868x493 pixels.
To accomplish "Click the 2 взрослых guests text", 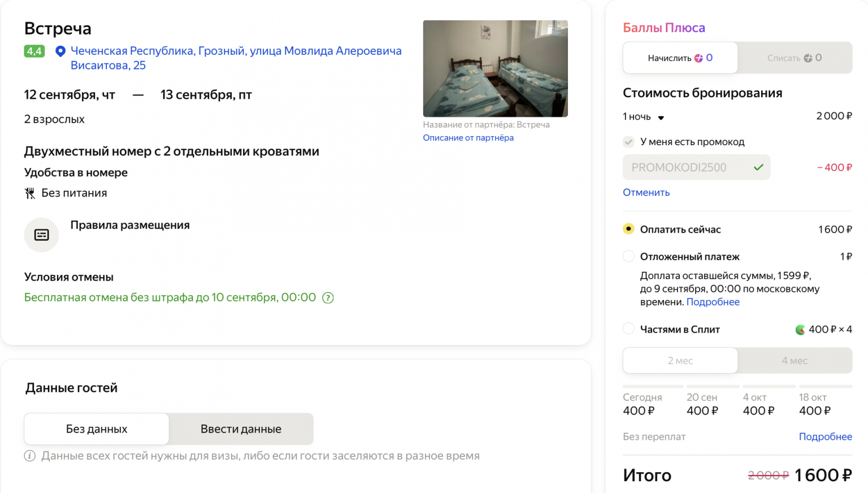I will 54,119.
